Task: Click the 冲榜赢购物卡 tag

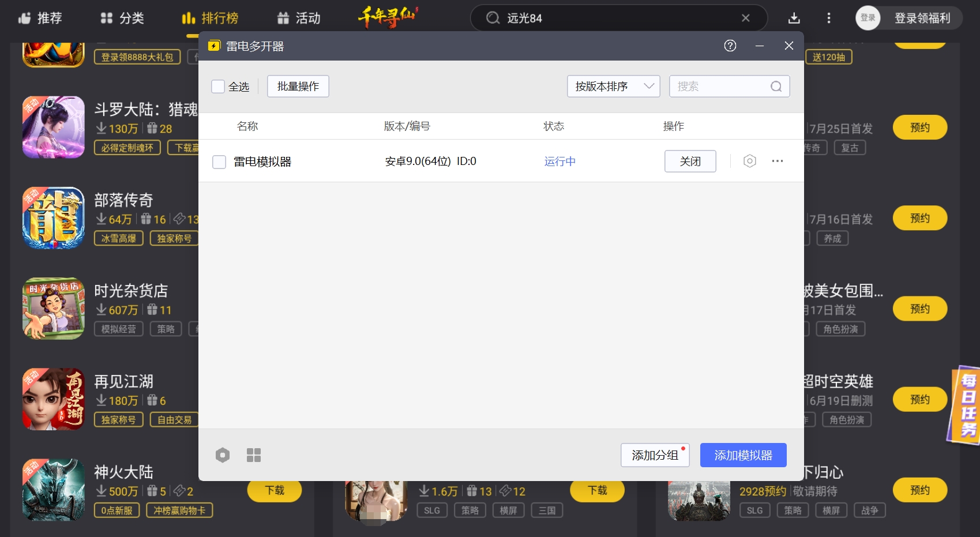Action: point(179,510)
